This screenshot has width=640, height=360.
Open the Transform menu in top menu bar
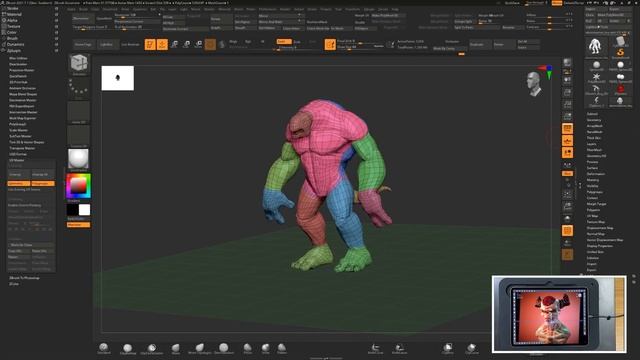click(353, 9)
